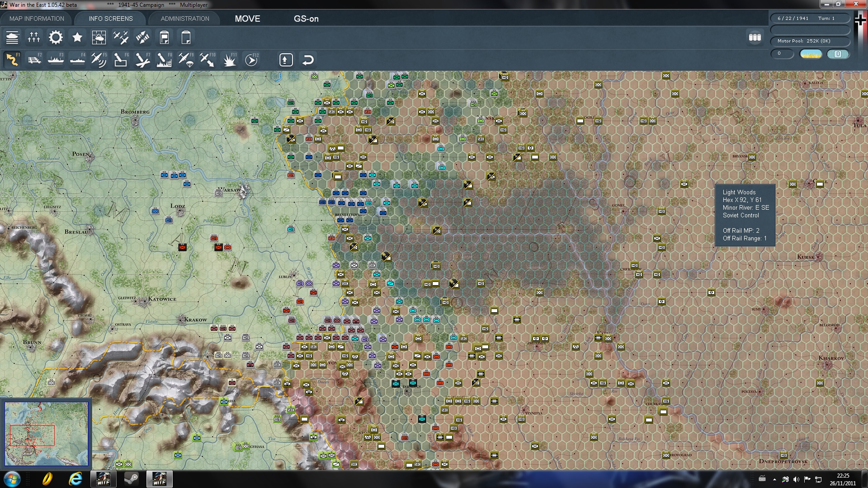Viewport: 868px width, 488px height.
Task: Click the Bromberg city label
Action: click(135, 112)
